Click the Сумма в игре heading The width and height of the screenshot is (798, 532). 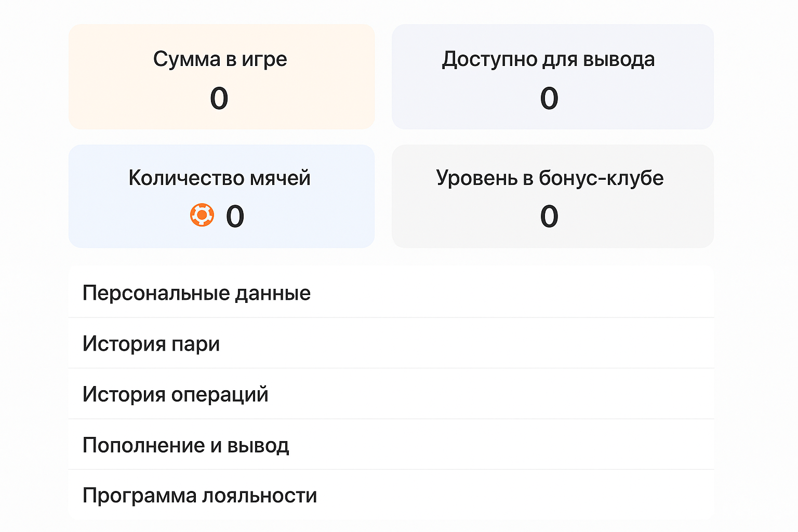[x=220, y=59]
